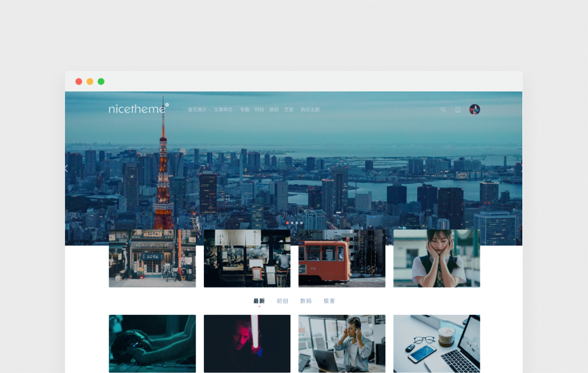
Task: Click the edit/submit post icon
Action: pos(458,110)
